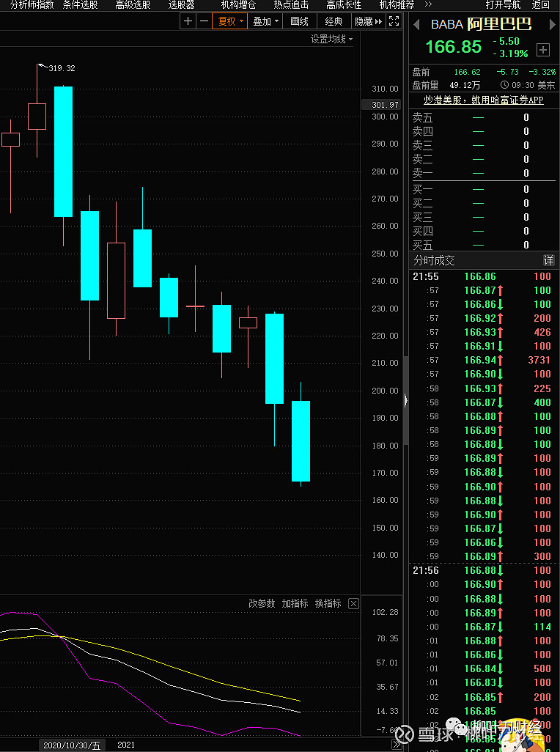Viewport: 560px width, 752px height.
Task: Click the 21:55 trade entry
Action: (x=484, y=276)
